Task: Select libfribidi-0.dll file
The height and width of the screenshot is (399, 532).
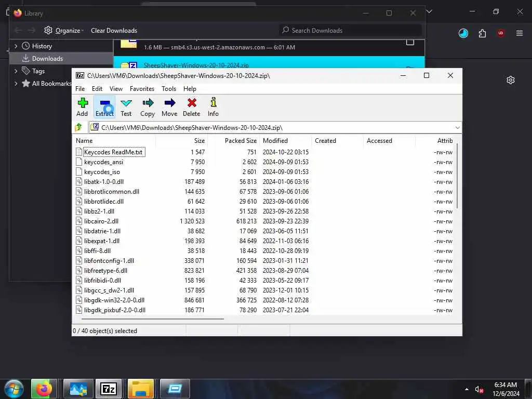Action: tap(102, 280)
